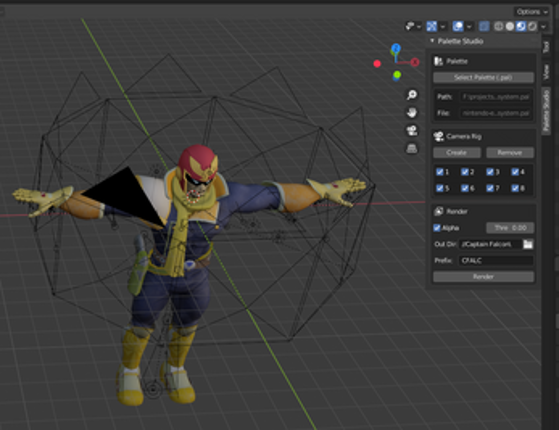The image size is (559, 430).
Task: Click the palette Path field
Action: coord(496,97)
